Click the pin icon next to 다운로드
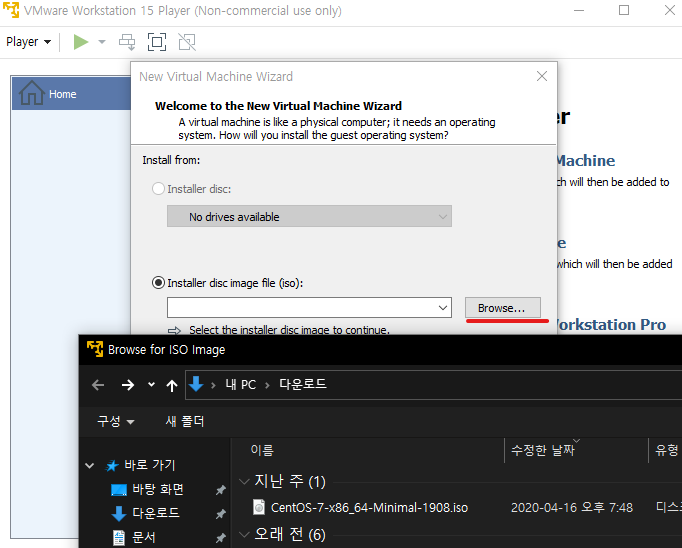The width and height of the screenshot is (682, 548). 221,514
